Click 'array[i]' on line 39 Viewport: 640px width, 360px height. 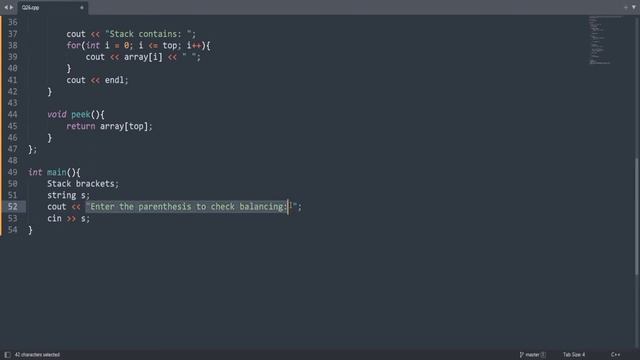coord(143,57)
